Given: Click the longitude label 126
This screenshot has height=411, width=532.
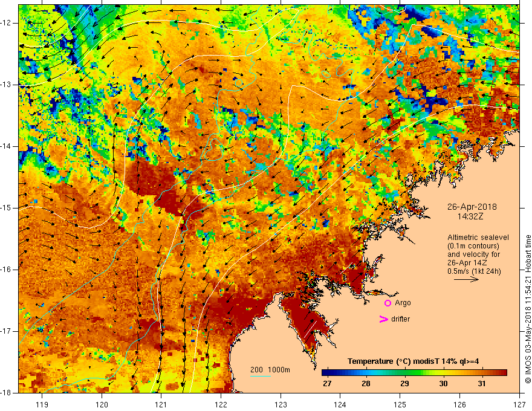Looking at the screenshot, I should pos(459,404).
